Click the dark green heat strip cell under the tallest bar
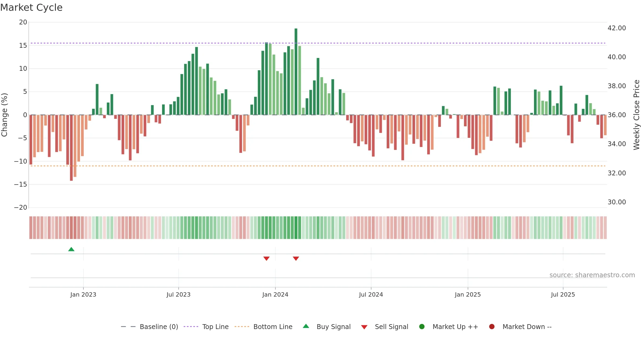Image resolution: width=644 pixels, height=362 pixels. point(296,228)
